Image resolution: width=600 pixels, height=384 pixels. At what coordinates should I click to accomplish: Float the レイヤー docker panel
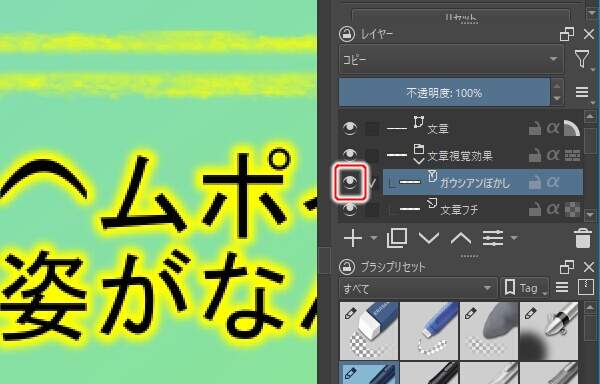[x=567, y=34]
